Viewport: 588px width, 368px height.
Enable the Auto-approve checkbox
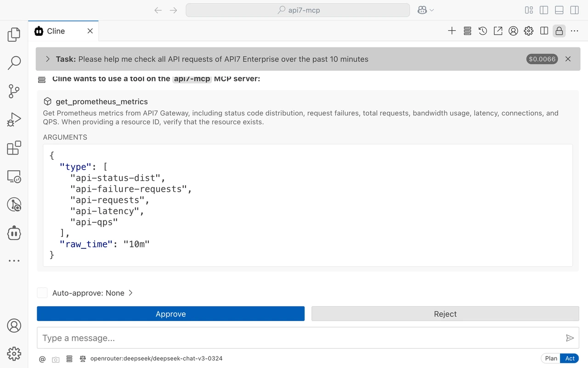point(42,293)
